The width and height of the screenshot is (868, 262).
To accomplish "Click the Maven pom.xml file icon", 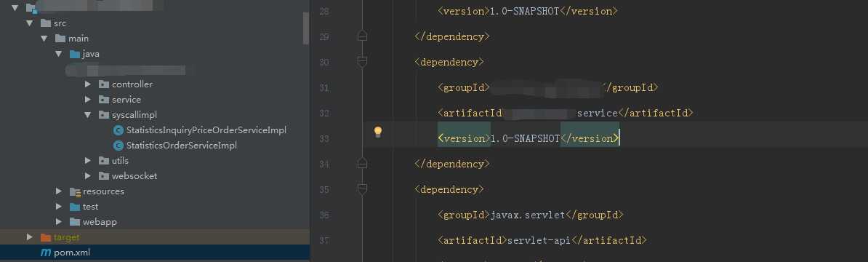I will click(46, 253).
